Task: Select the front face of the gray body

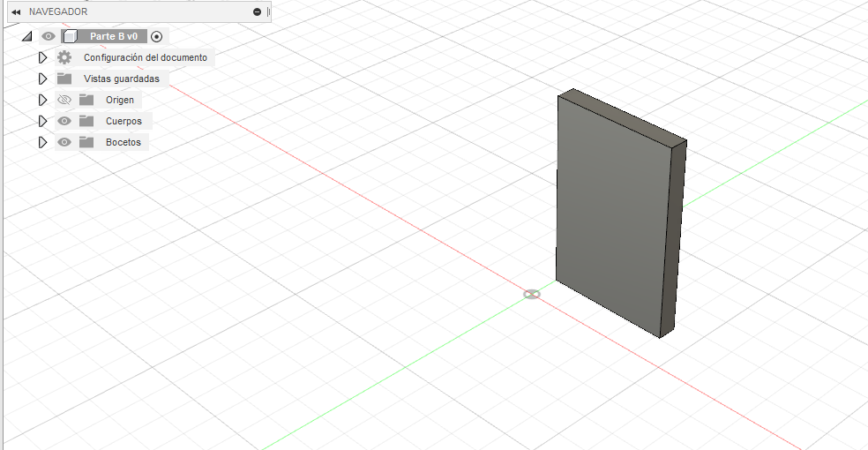Action: coord(611,216)
